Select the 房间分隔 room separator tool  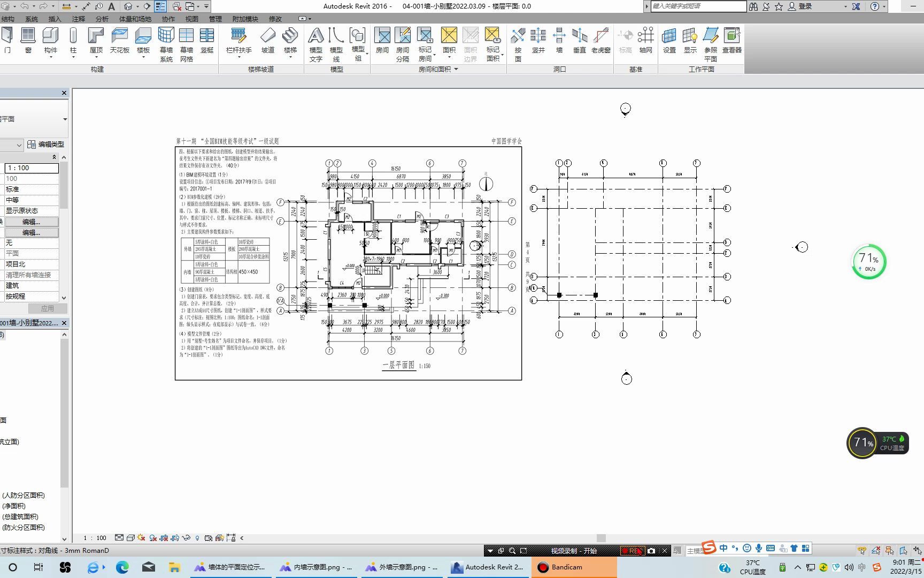[x=403, y=45]
